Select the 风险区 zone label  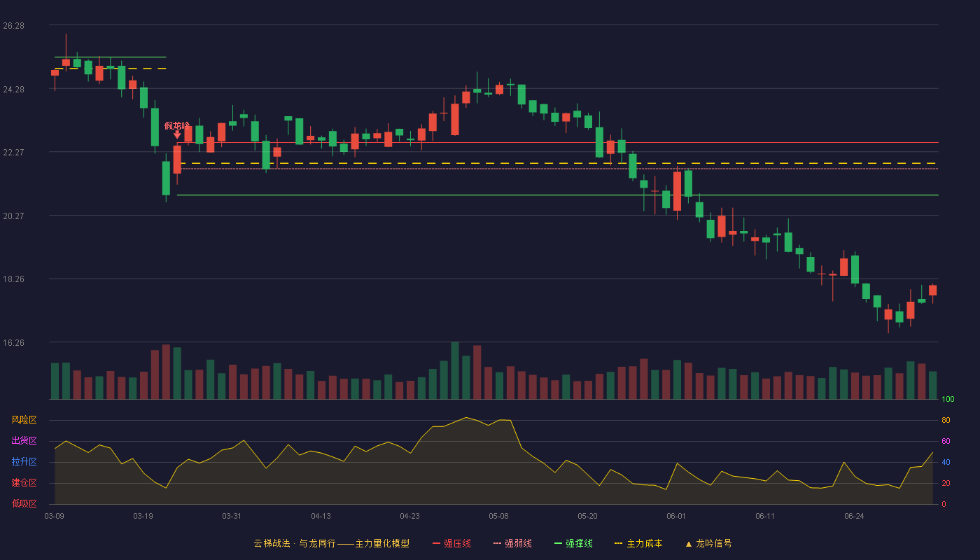(24, 420)
